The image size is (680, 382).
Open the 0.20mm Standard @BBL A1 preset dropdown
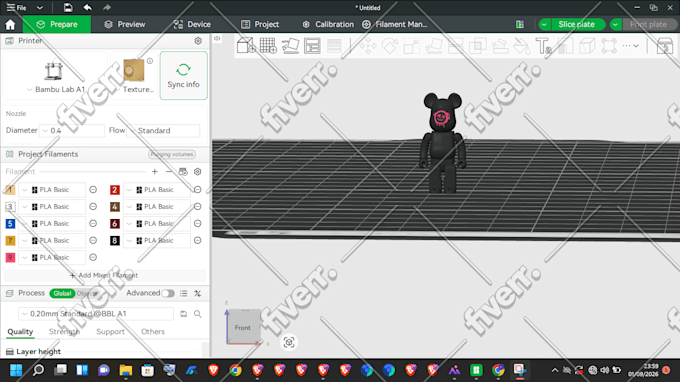point(96,314)
